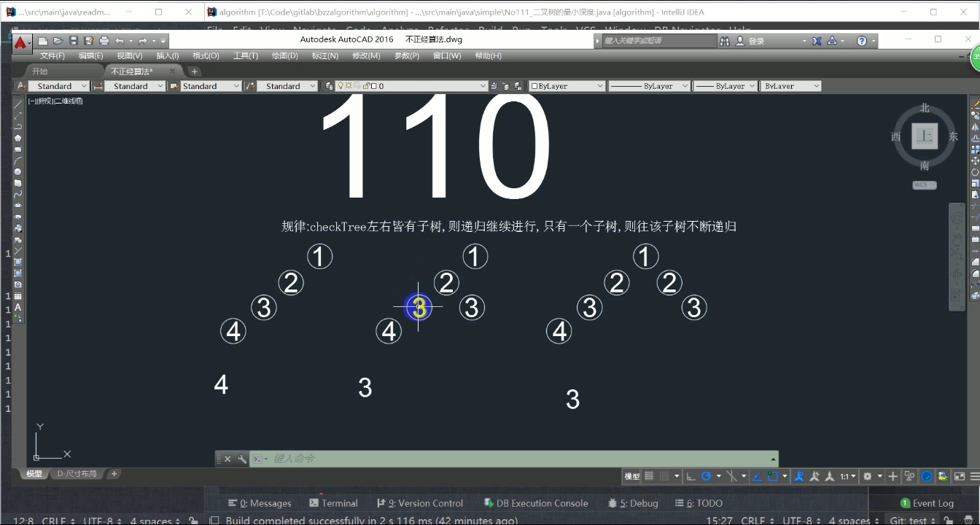Open the layer 0 dropdown list
Image resolution: width=980 pixels, height=525 pixels.
tap(411, 86)
